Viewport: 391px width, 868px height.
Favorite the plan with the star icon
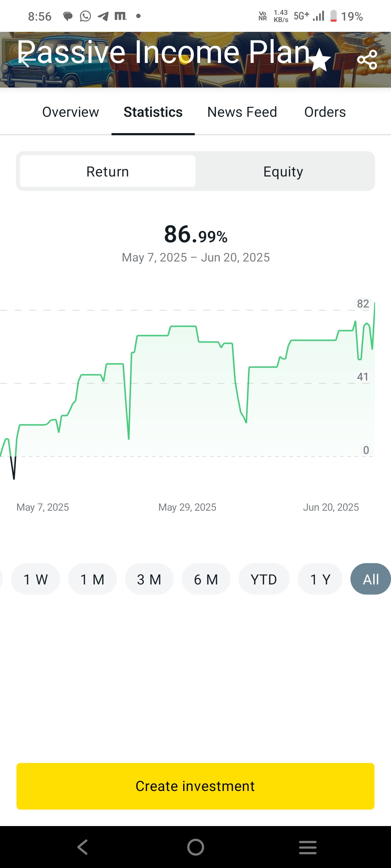[x=320, y=60]
